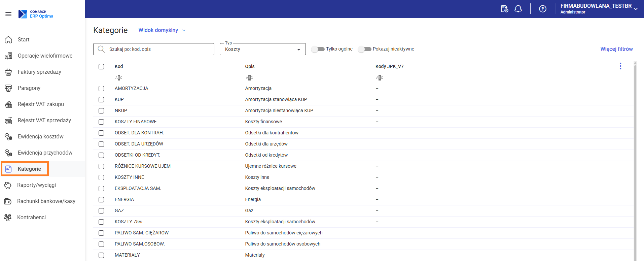Click the Rejestr VAT zakupu icon
644x261 pixels.
(8, 104)
